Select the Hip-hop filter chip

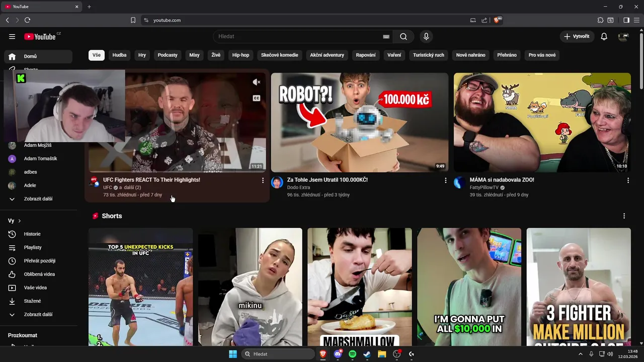point(240,55)
